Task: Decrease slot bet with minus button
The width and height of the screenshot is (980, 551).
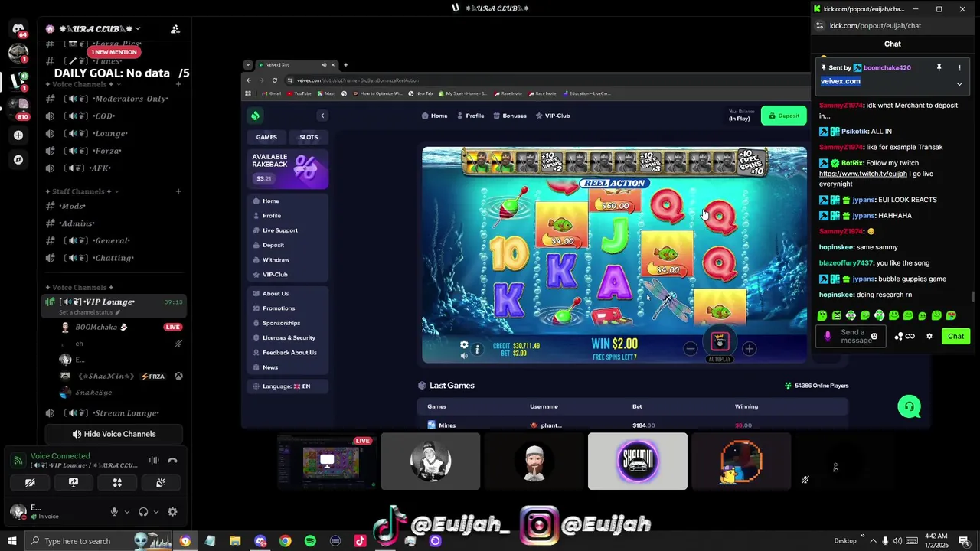Action: 690,349
